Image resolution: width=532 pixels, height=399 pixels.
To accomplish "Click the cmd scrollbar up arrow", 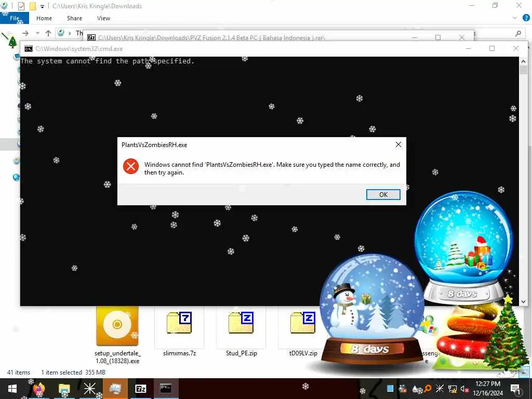I will [523, 61].
